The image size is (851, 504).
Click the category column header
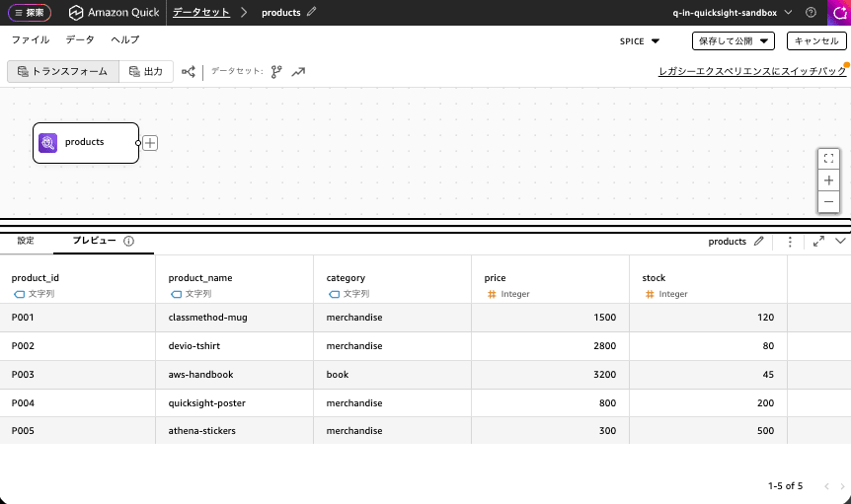[x=346, y=278]
